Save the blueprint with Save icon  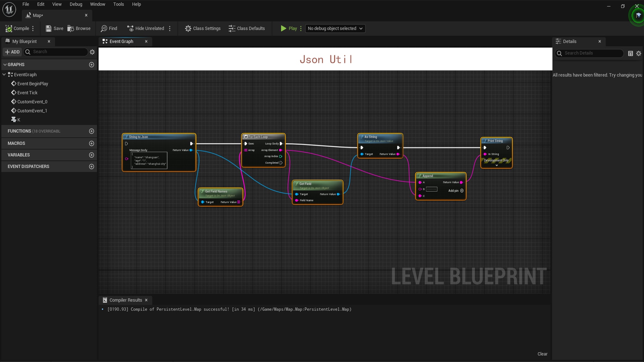click(x=49, y=28)
